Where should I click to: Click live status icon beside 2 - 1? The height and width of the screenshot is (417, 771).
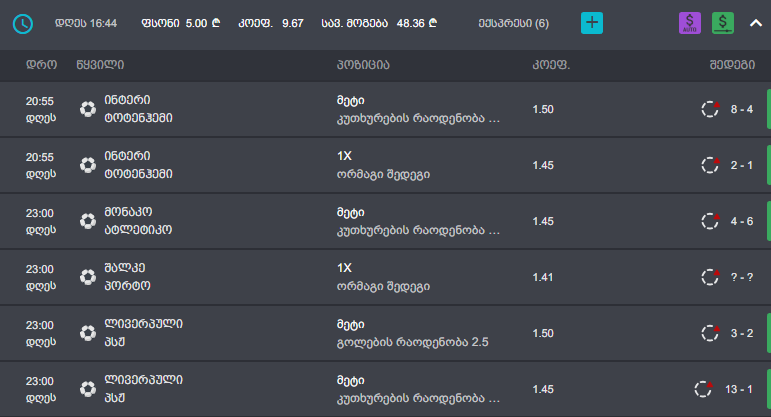(x=710, y=165)
